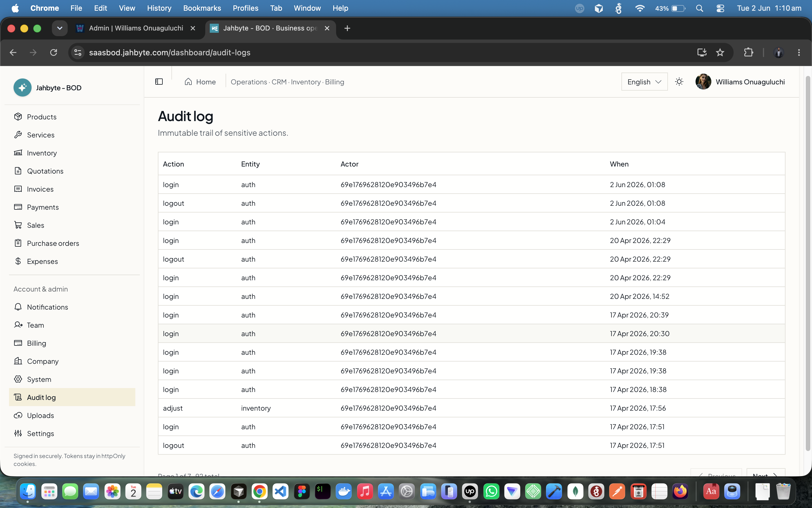Select the Jahbyte - BOD browser tab
Viewport: 812px width, 508px height.
[x=270, y=28]
